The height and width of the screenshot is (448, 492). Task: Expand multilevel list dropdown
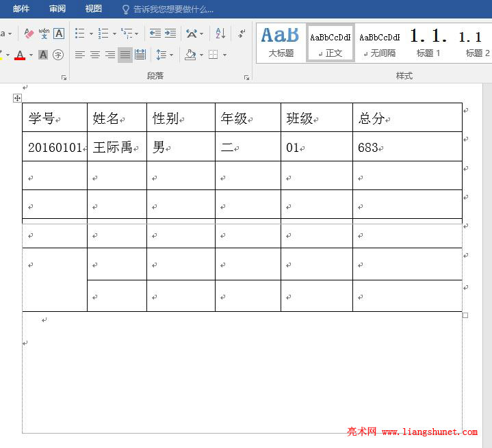coord(136,34)
